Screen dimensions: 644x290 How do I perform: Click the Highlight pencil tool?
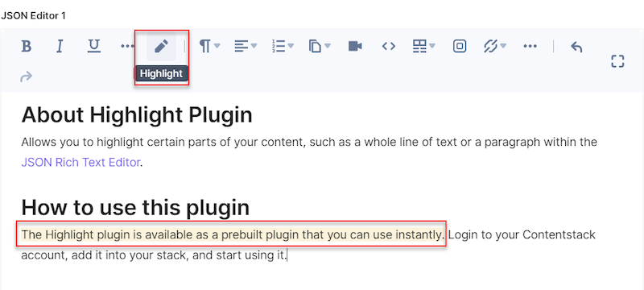coord(162,47)
